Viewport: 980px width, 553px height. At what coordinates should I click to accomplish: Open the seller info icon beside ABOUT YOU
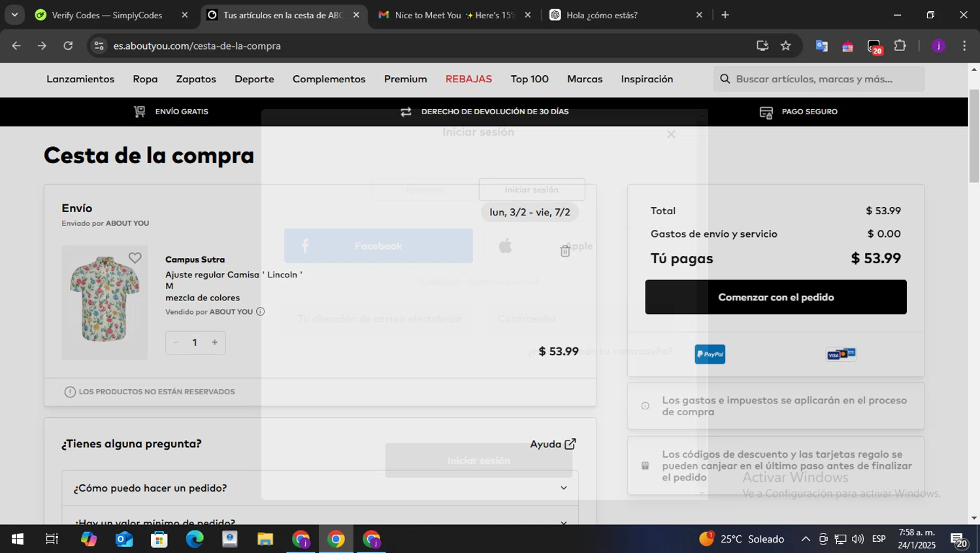pyautogui.click(x=260, y=311)
